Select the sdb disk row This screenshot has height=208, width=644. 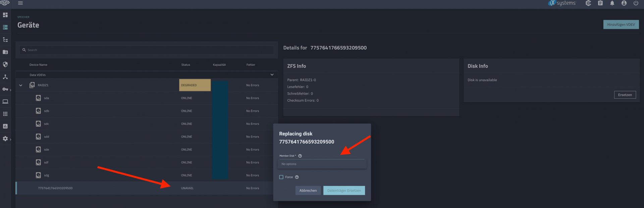point(147,111)
